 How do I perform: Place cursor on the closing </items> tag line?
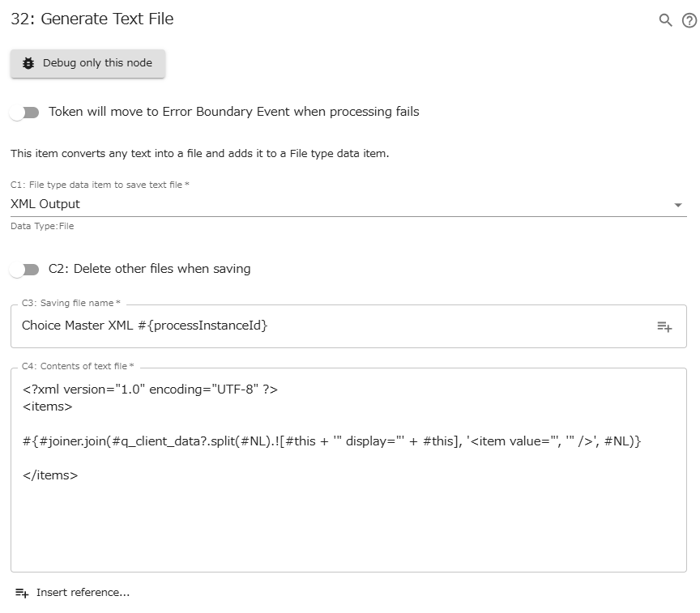pos(50,475)
